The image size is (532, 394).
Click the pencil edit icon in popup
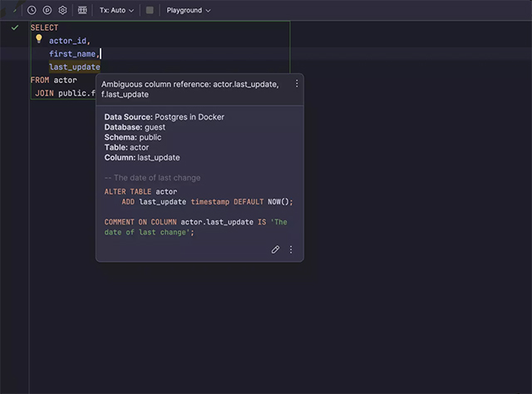pyautogui.click(x=275, y=249)
